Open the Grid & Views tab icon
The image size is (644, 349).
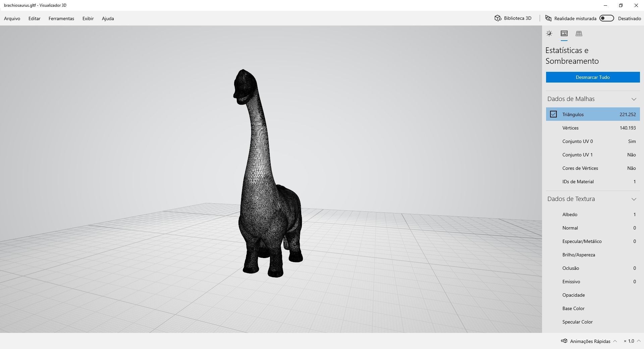[579, 34]
